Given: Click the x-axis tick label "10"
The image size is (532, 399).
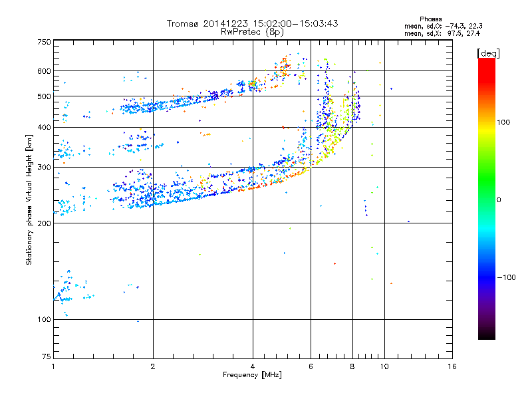Looking at the screenshot, I should 384,366.
